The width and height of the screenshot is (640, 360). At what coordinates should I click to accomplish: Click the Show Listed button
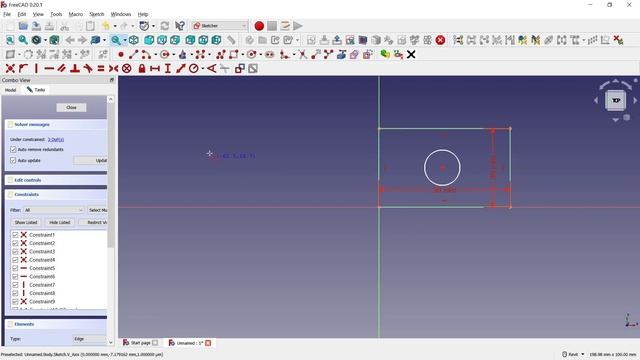[x=26, y=222]
